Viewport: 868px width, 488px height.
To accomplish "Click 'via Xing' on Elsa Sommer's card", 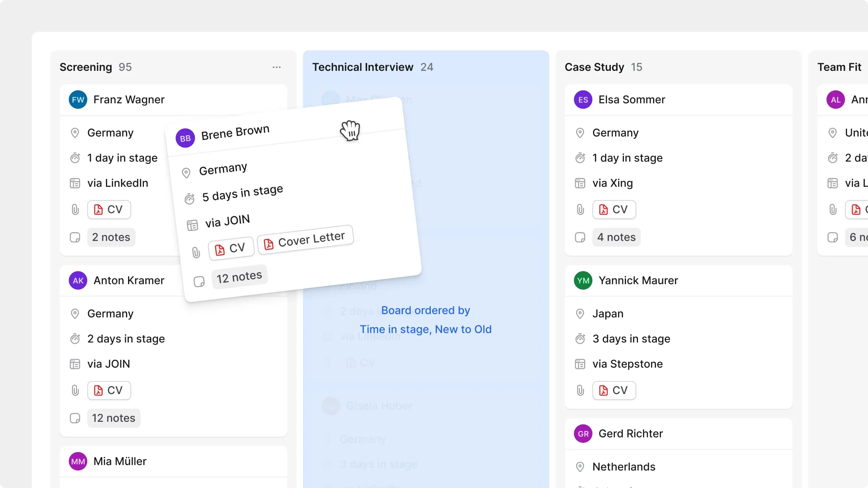I will pyautogui.click(x=613, y=183).
